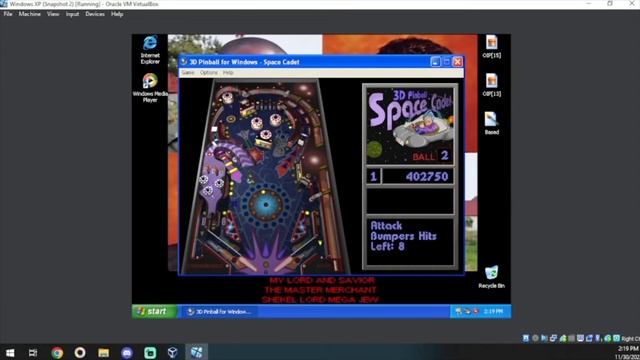Open VirtualBox Input menu
Screen dimensions: 640x360
[x=72, y=14]
